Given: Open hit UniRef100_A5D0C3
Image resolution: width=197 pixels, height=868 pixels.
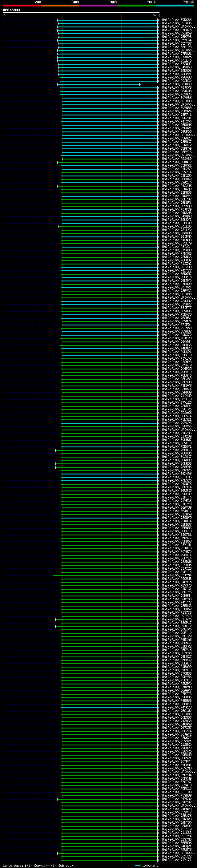Looking at the screenshot, I should (x=177, y=314).
